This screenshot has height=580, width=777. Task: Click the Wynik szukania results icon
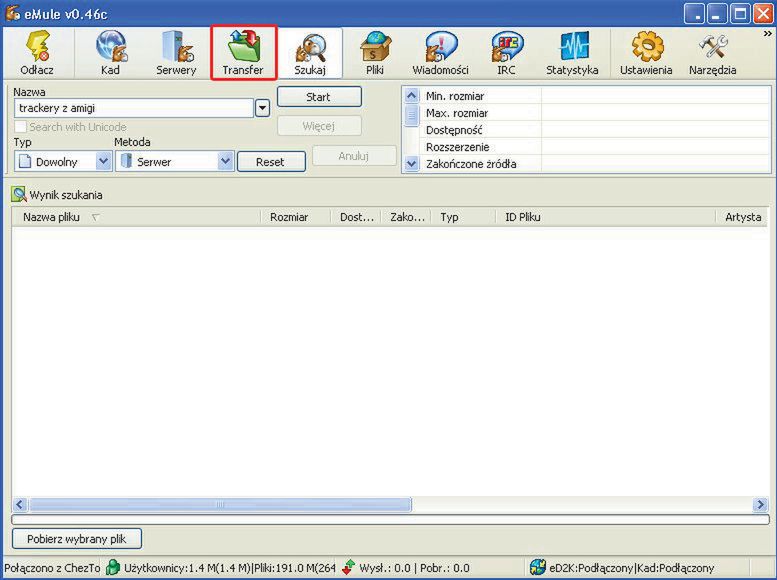pos(19,194)
